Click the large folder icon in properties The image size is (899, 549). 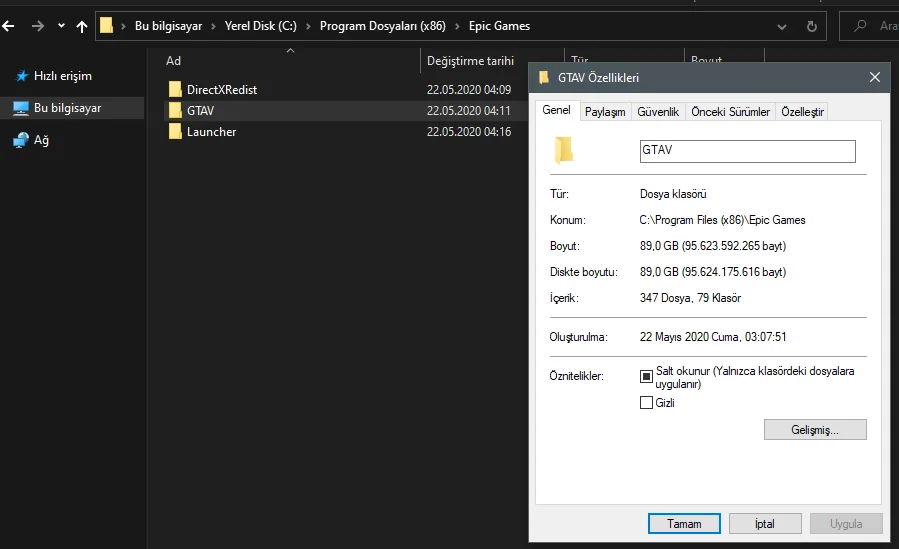pos(564,150)
